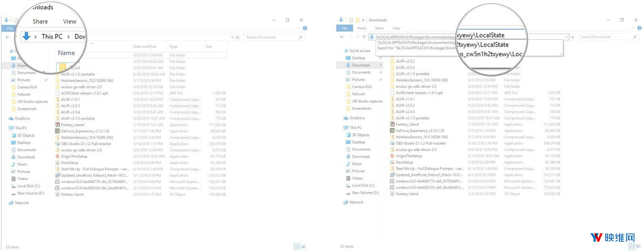Click the Up arrow in right window navigation

(x=364, y=37)
